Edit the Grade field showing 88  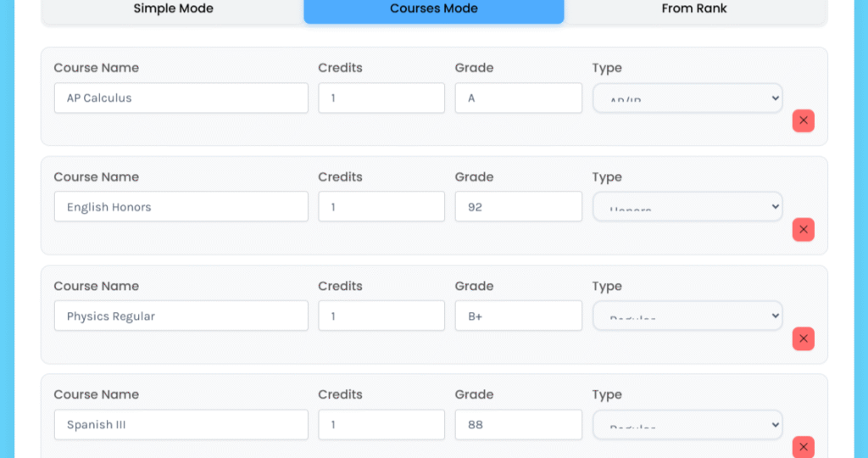pyautogui.click(x=518, y=425)
